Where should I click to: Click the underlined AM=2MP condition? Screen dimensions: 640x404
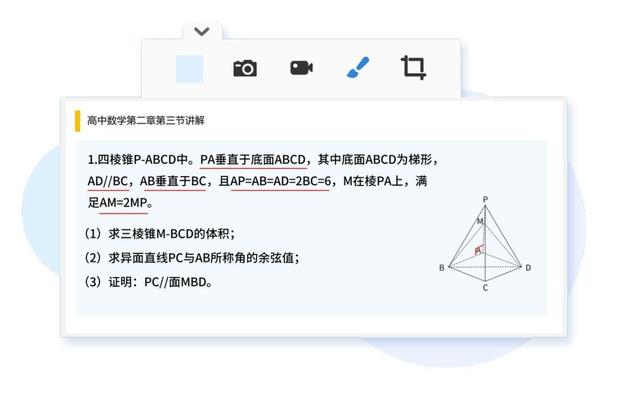coord(123,203)
